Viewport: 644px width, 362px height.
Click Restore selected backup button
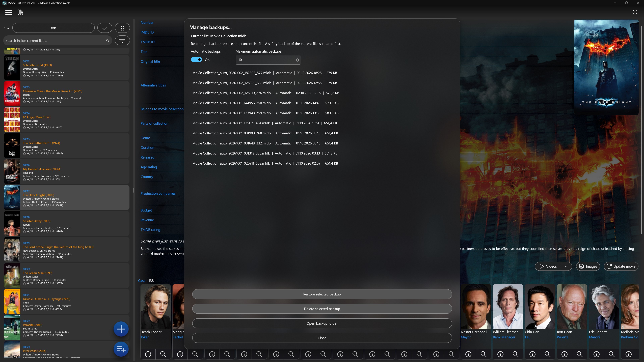[x=322, y=294]
